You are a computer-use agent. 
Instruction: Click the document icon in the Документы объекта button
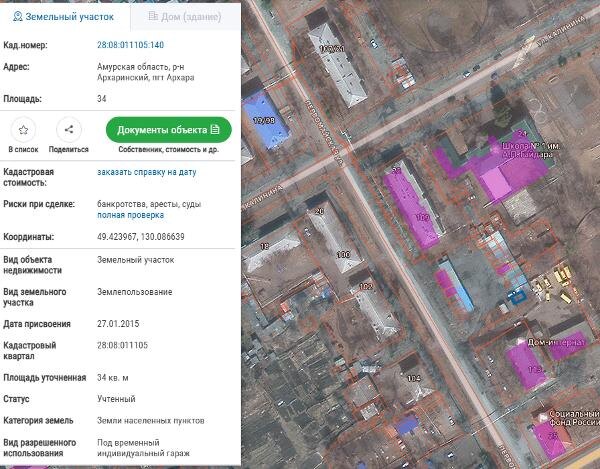[215, 129]
